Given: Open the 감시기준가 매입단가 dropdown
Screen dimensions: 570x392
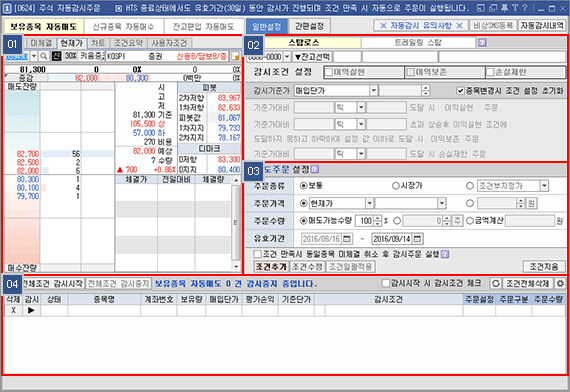Looking at the screenshot, I should click(x=373, y=91).
